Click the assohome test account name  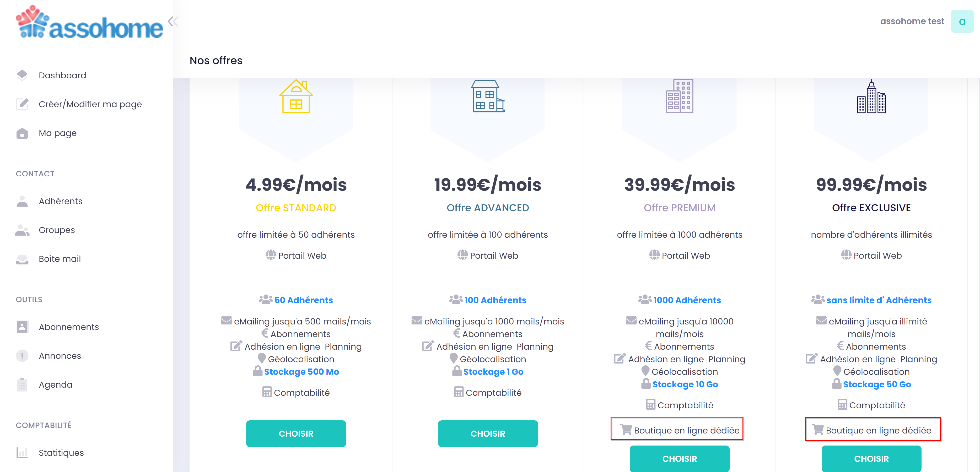point(912,21)
